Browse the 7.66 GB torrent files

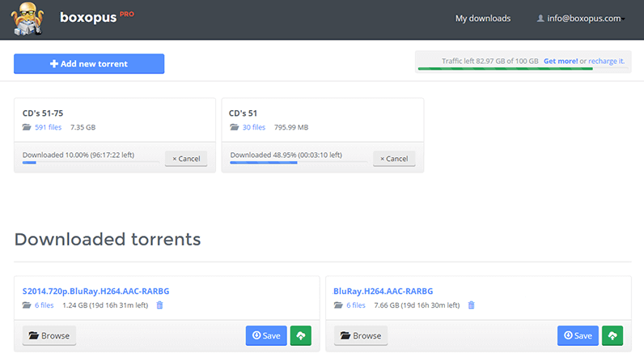pos(361,336)
